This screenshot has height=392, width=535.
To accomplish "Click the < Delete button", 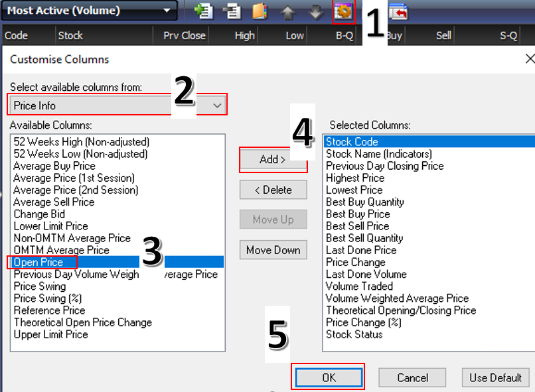I will tap(273, 190).
